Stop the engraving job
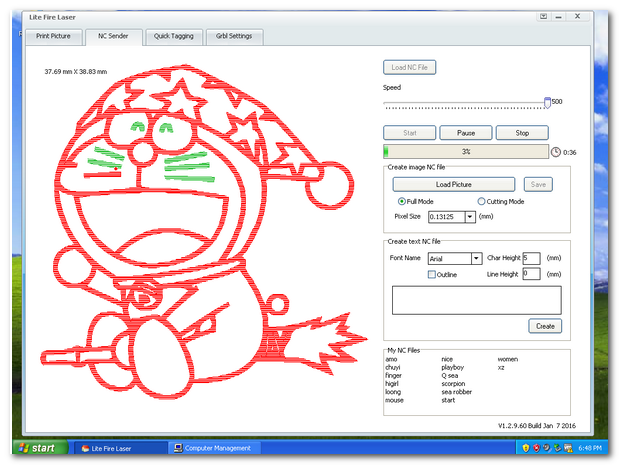Screen dimensions: 619x465 tap(522, 133)
